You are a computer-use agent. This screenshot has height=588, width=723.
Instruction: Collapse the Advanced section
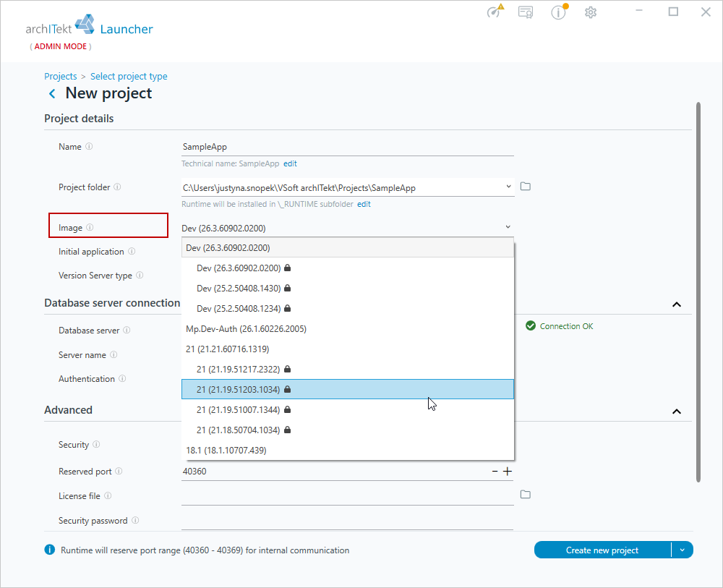click(677, 412)
